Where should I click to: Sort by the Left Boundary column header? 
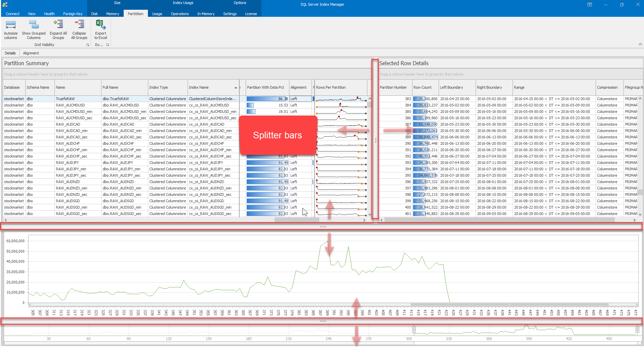[457, 87]
